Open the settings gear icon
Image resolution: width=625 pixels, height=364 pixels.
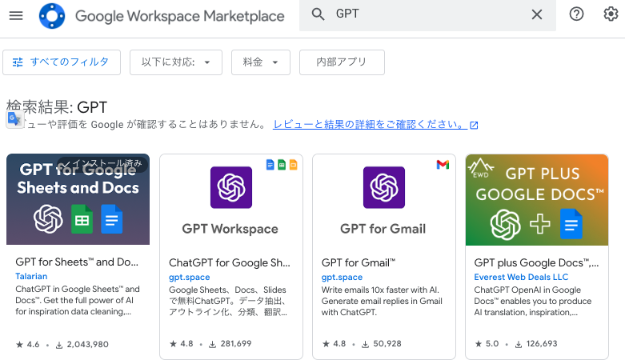coord(611,14)
